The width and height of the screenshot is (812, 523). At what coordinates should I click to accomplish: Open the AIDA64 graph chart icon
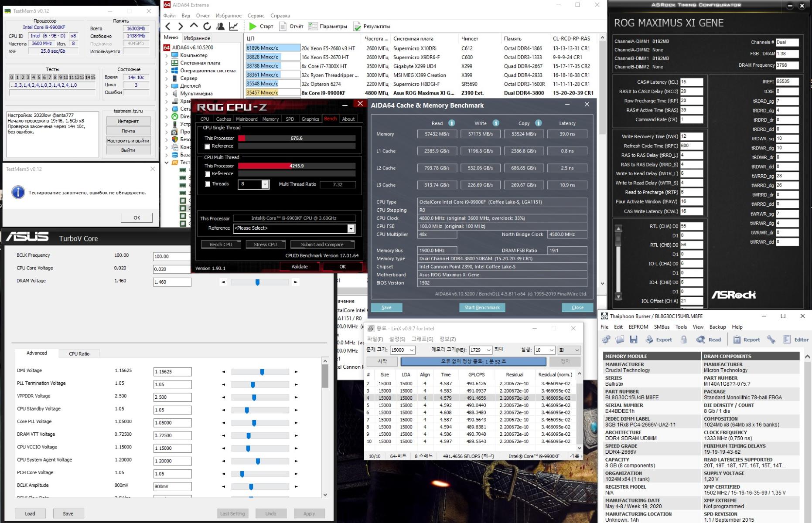pyautogui.click(x=234, y=27)
